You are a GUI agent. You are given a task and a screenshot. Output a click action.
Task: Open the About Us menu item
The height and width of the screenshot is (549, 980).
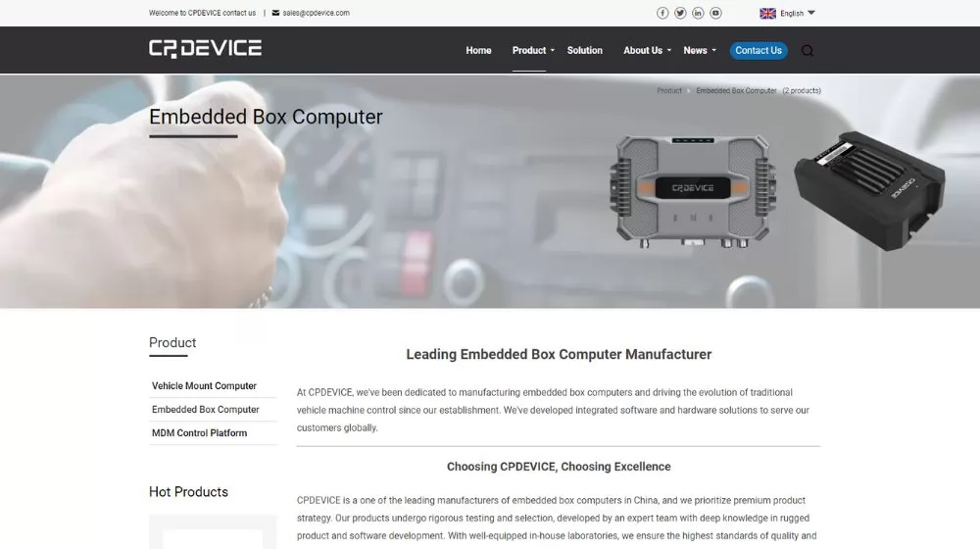click(x=643, y=51)
